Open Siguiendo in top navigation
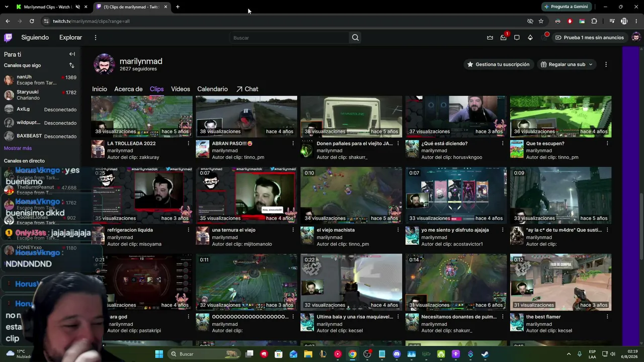The height and width of the screenshot is (362, 644). (x=35, y=38)
